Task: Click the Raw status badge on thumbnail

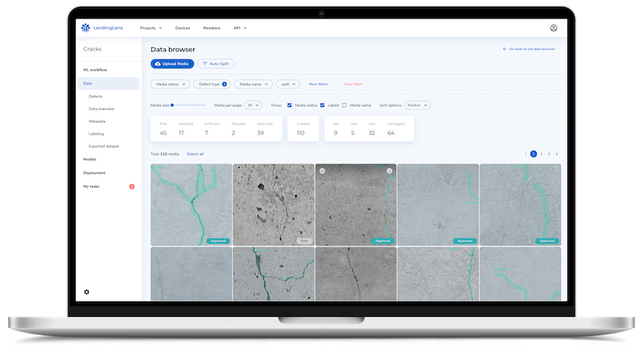Action: [x=304, y=240]
